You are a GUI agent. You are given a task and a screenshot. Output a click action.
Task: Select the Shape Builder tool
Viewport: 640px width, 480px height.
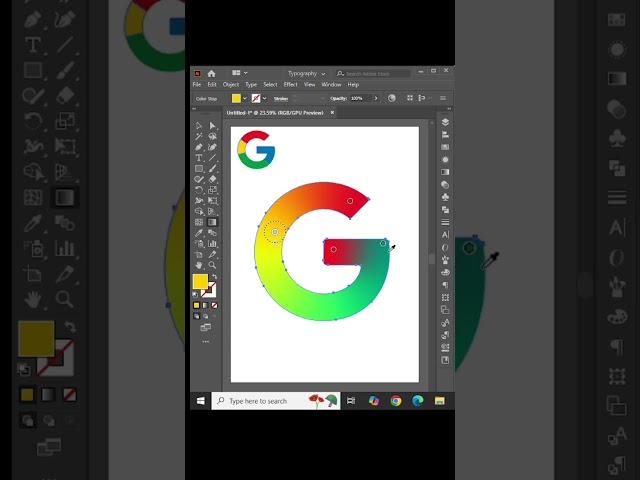click(x=199, y=211)
